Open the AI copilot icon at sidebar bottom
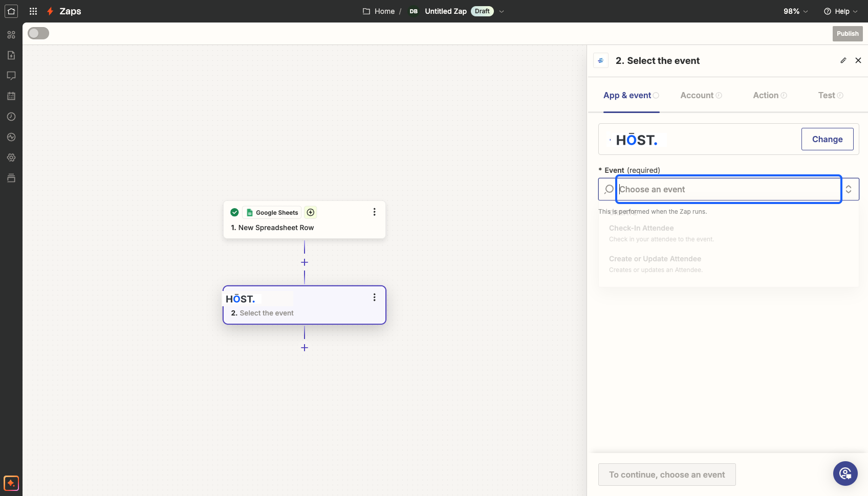 pos(11,483)
